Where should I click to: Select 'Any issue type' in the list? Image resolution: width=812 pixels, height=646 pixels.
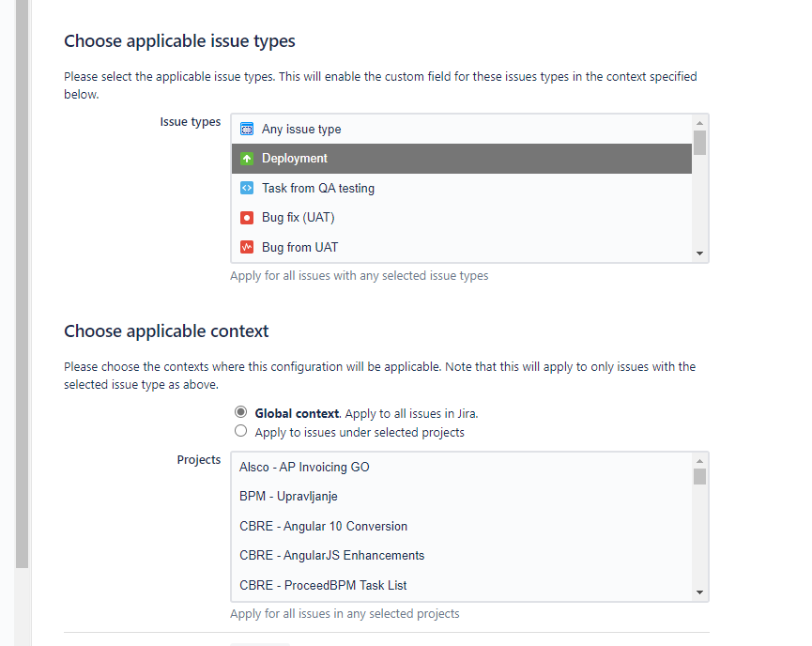click(x=462, y=129)
